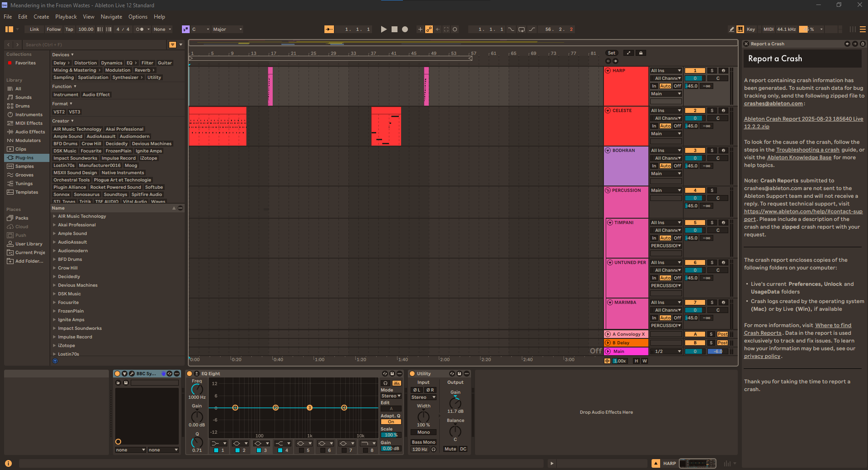Click the Tap tempo button
The width and height of the screenshot is (868, 470).
69,29
